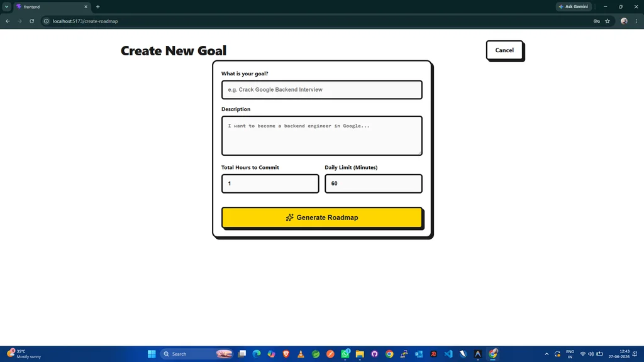Open the Chrome profile avatar
This screenshot has width=644, height=362.
[x=624, y=21]
